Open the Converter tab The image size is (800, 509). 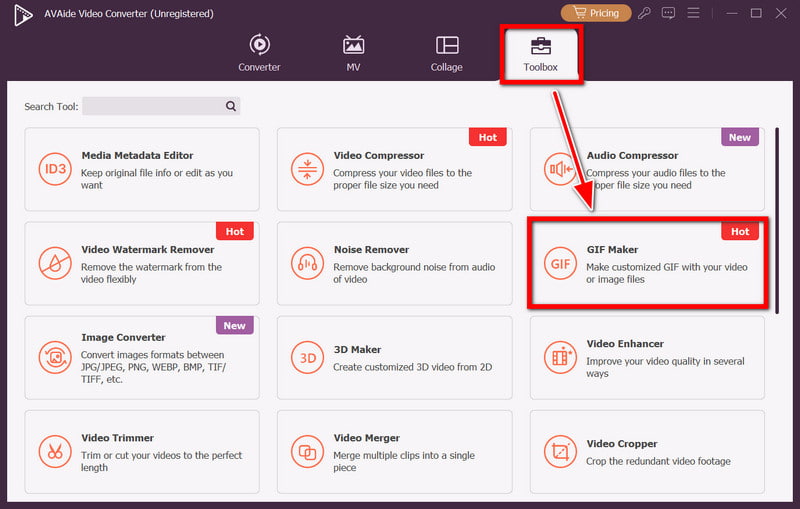point(259,53)
